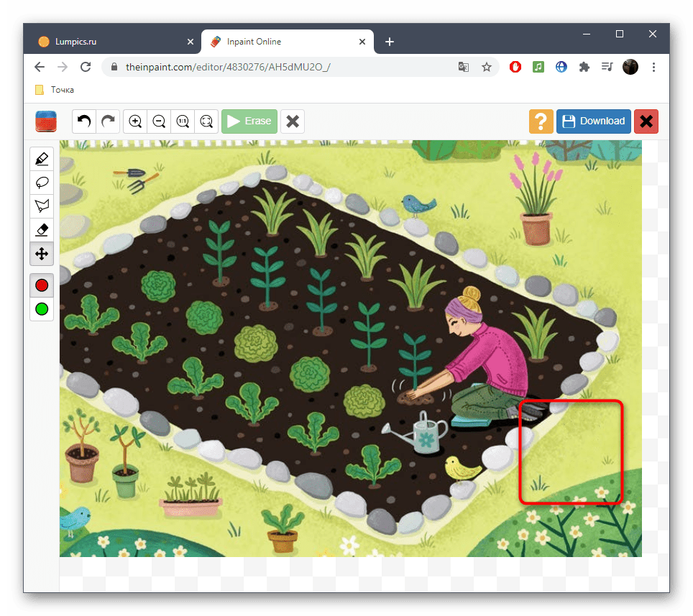Select the Polygonal lasso tool

[x=42, y=206]
